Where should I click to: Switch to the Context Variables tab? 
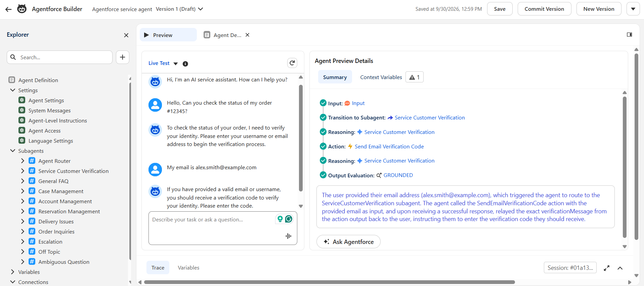point(381,77)
